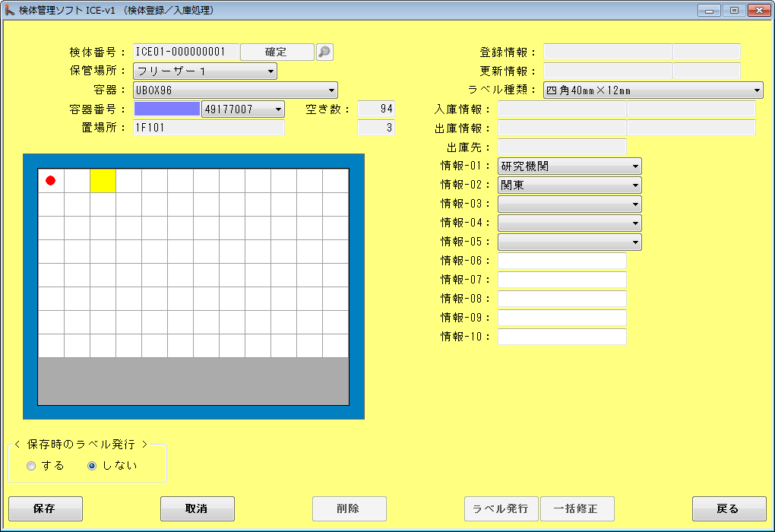
Task: Close the ICE-v1 window
Action: (x=759, y=11)
